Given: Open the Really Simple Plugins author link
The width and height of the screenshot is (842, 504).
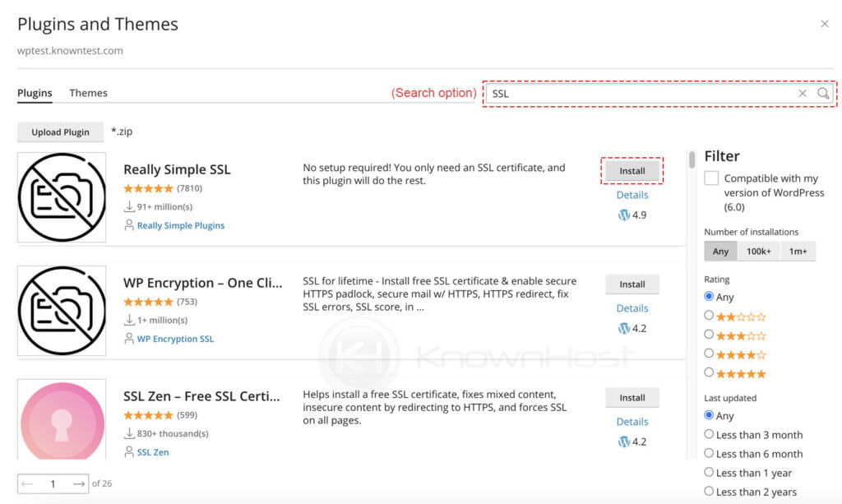Looking at the screenshot, I should coord(180,225).
